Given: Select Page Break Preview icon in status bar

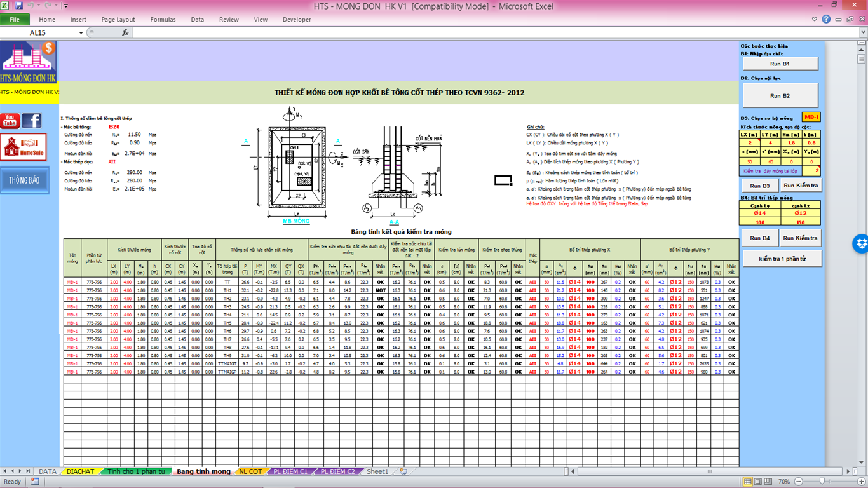Looking at the screenshot, I should point(769,482).
